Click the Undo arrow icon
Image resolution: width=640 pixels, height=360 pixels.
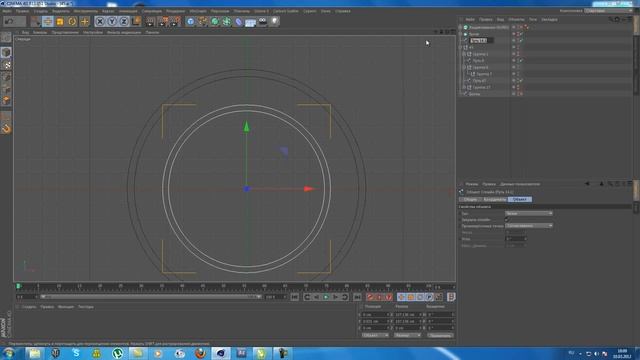pyautogui.click(x=10, y=21)
